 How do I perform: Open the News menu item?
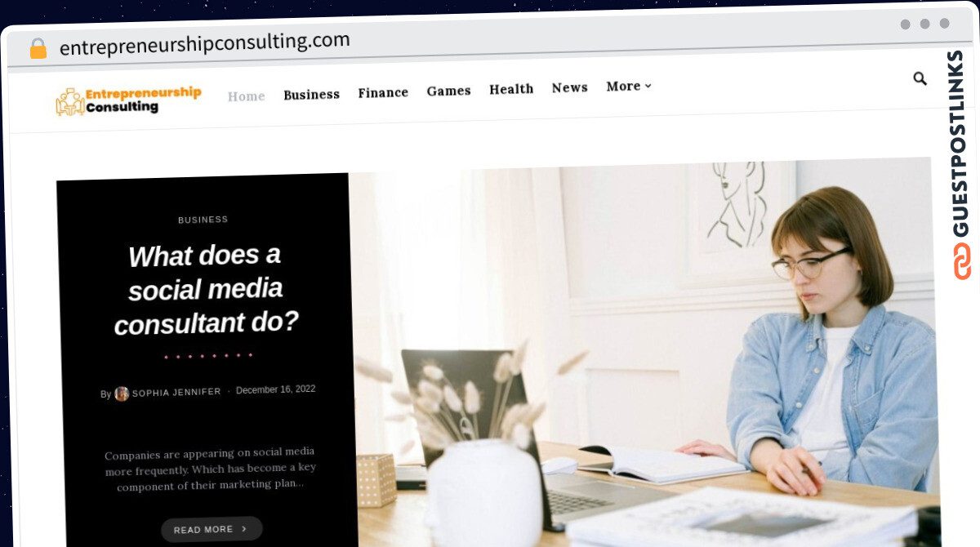[x=569, y=87]
